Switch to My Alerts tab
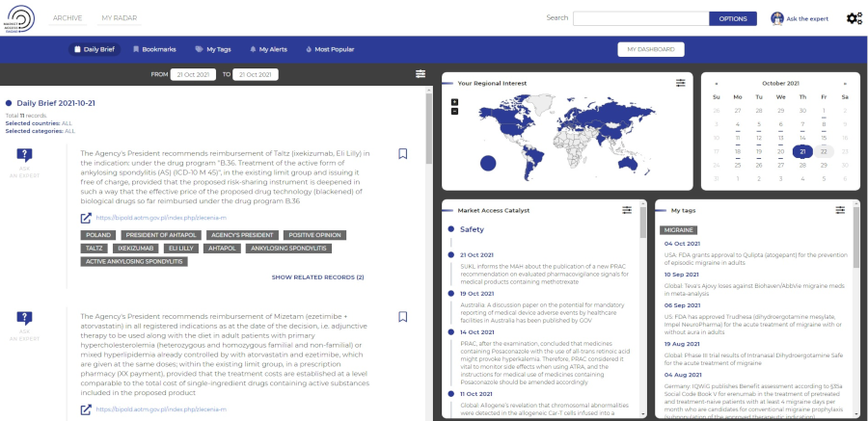The height and width of the screenshot is (421, 868). click(x=268, y=49)
